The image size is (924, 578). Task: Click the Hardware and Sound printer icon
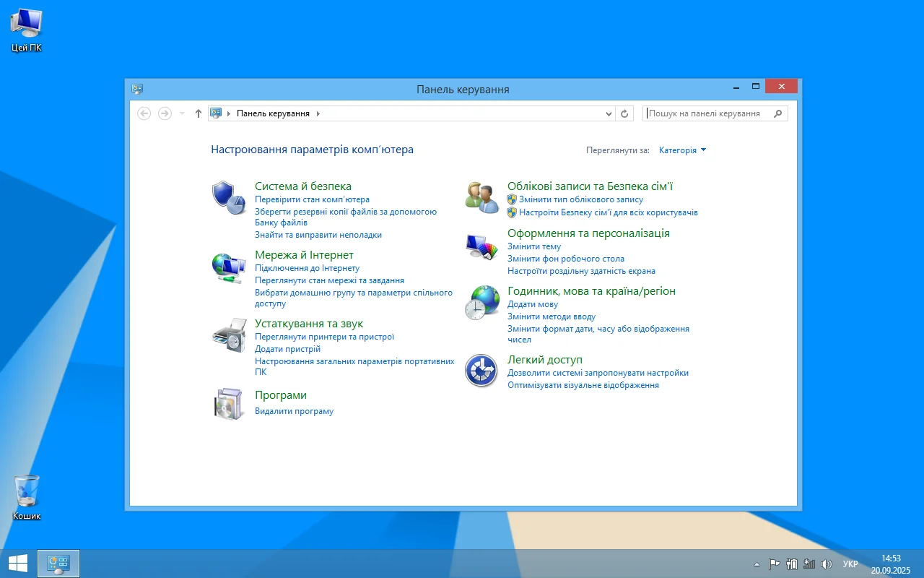pos(228,335)
